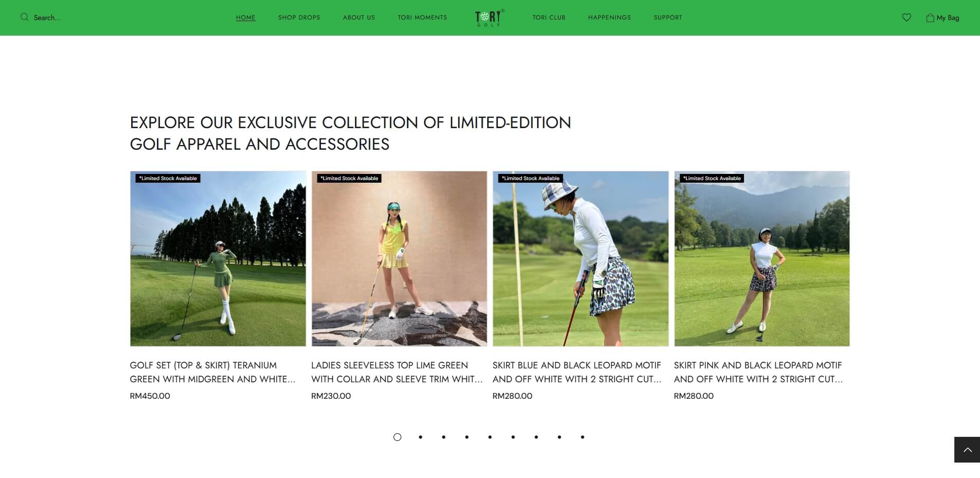Open the wishlist heart icon
The image size is (980, 478).
tap(906, 17)
